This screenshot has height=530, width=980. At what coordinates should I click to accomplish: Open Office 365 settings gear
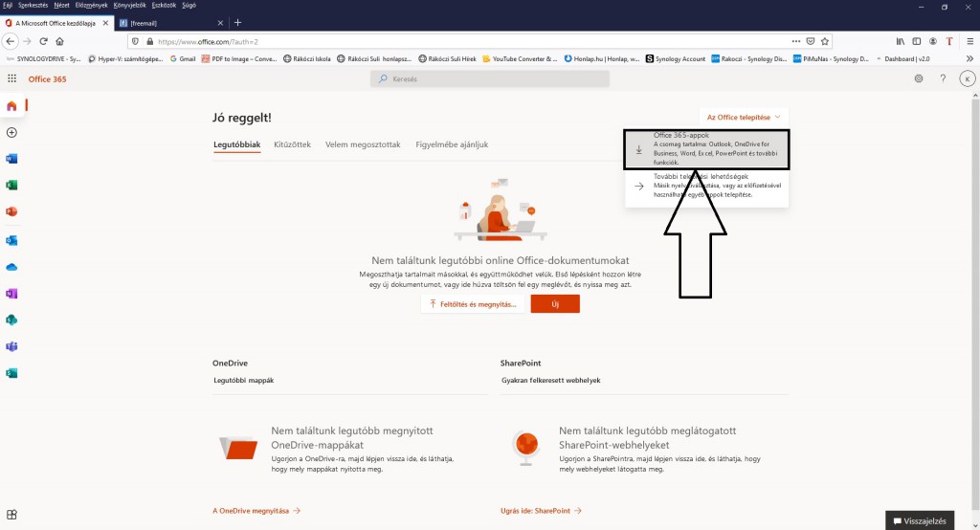pos(919,78)
